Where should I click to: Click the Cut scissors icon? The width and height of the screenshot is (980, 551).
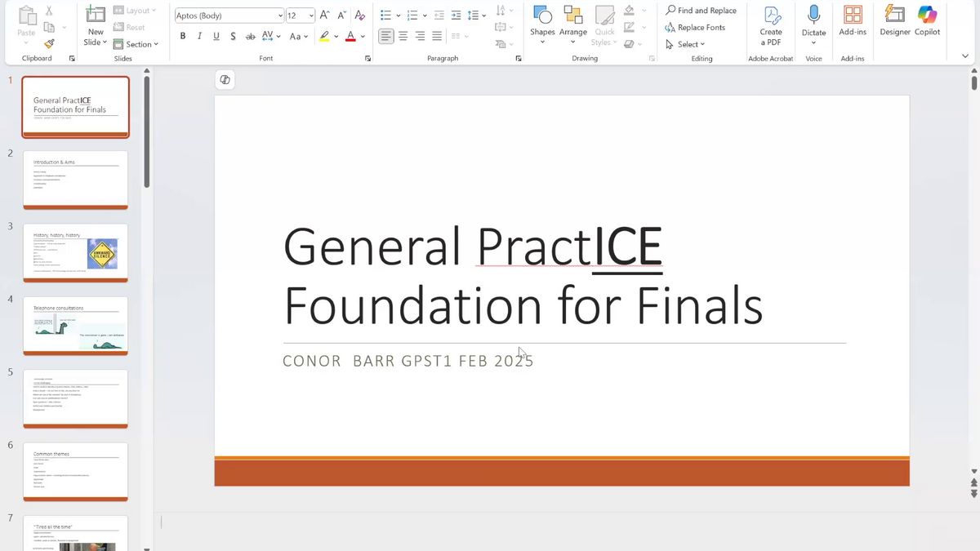[x=50, y=11]
